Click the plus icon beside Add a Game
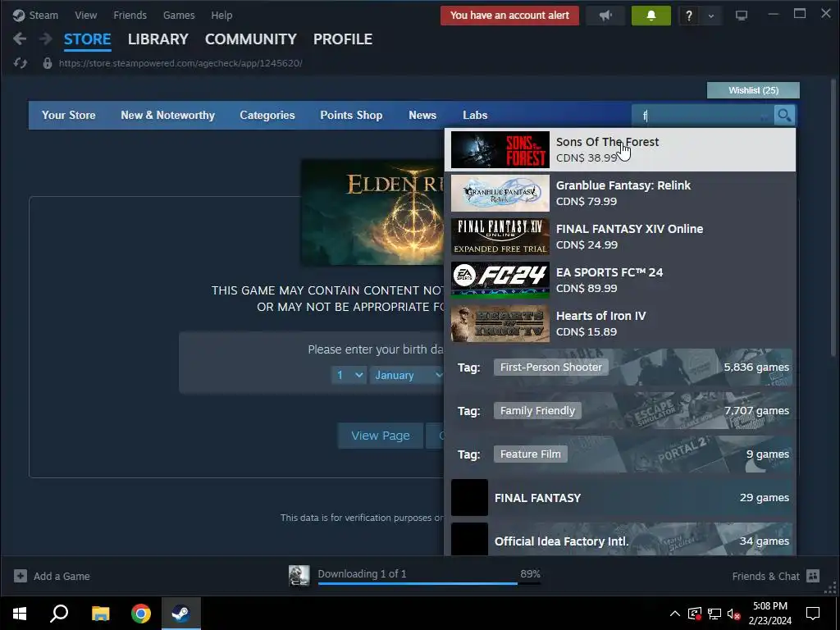 (x=21, y=576)
